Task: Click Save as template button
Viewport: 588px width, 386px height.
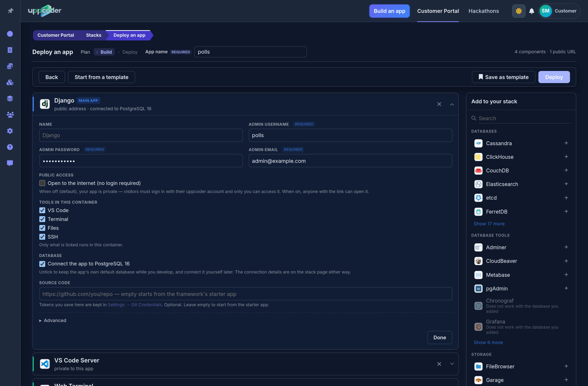Action: tap(503, 77)
